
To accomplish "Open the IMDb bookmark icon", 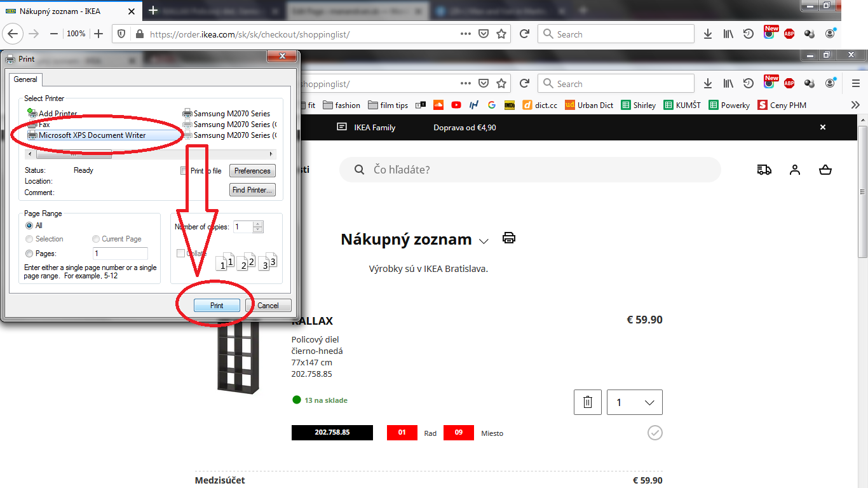I will coord(510,105).
